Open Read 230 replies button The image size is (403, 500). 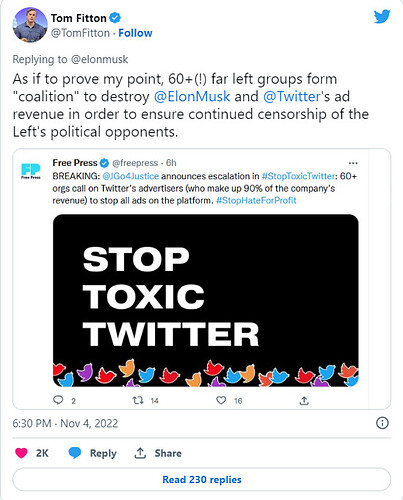coord(202,479)
